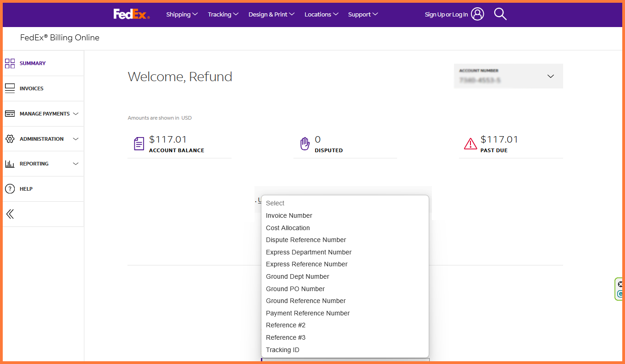Click the $117.01 Account Balance amount
The width and height of the screenshot is (625, 364).
168,139
